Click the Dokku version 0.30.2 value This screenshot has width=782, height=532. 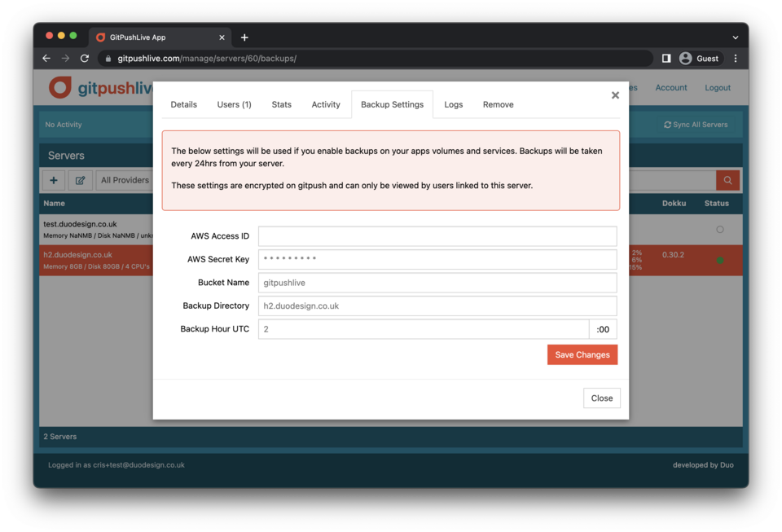click(x=673, y=255)
